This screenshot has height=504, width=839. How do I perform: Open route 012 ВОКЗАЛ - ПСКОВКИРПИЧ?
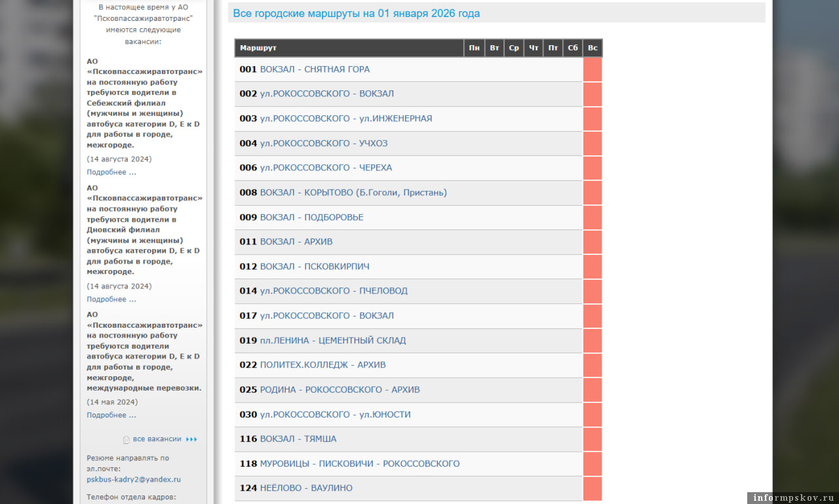click(x=315, y=267)
